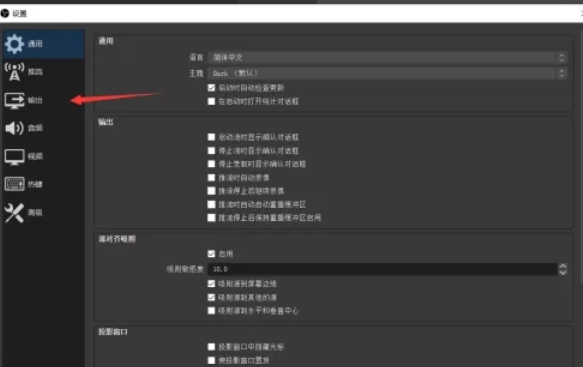Enable 投影窗口中隐藏光标 checkbox
Viewport: 583px width, 367px height.
[x=211, y=347]
